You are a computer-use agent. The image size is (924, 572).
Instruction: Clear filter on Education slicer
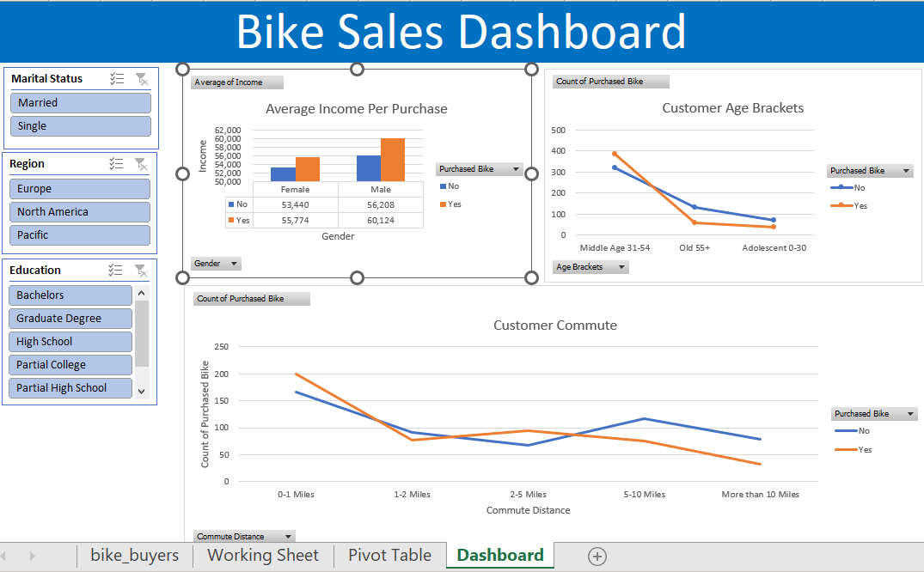[x=141, y=271]
